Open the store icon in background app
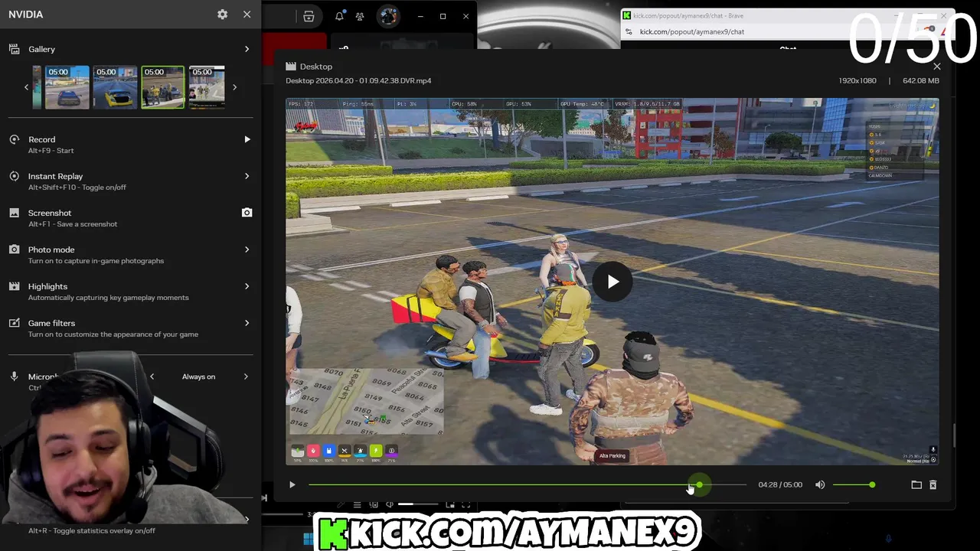 click(309, 16)
